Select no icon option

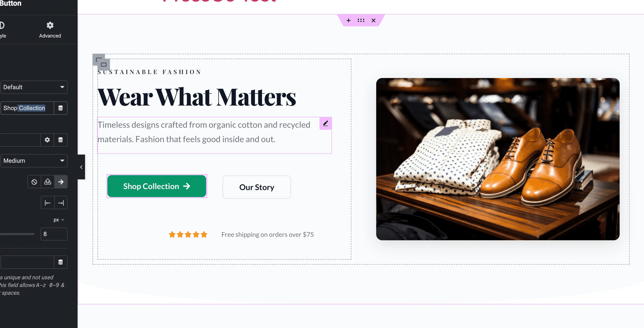[x=34, y=182]
